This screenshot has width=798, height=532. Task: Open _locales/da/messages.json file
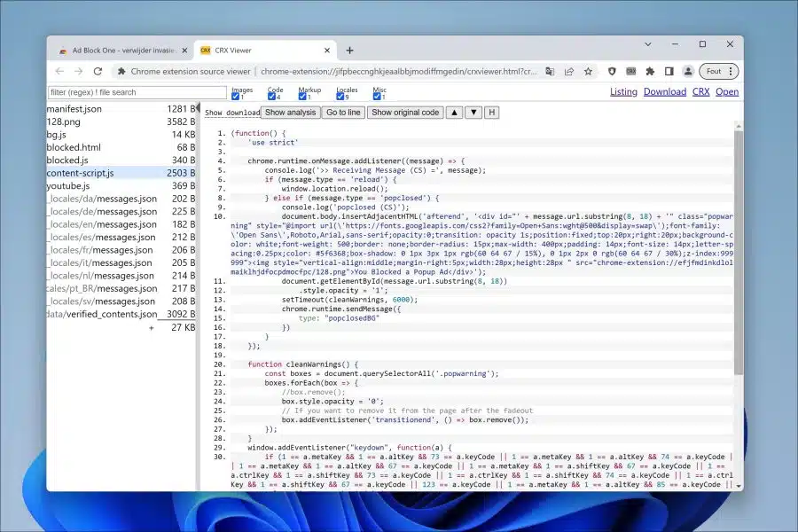pyautogui.click(x=121, y=199)
